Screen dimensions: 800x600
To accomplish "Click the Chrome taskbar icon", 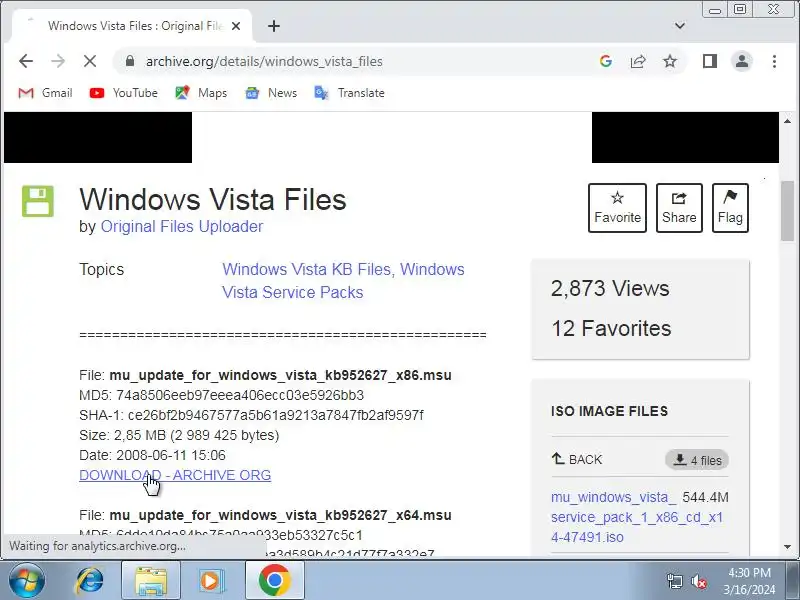I will click(274, 580).
